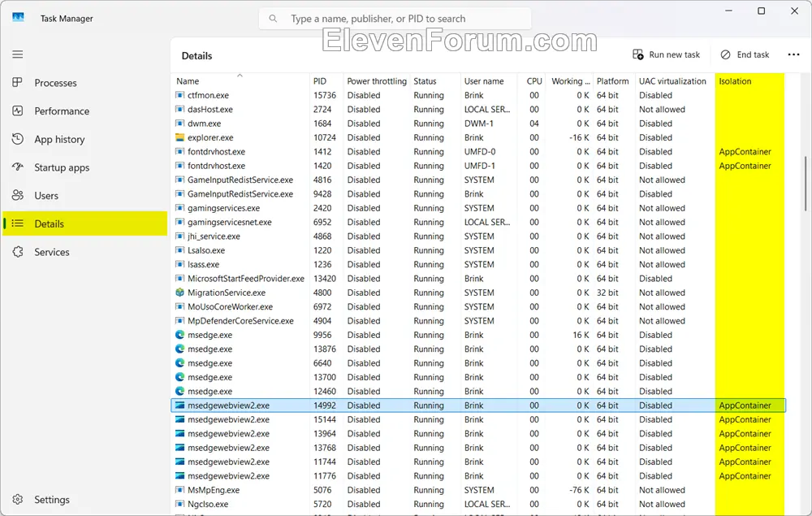The height and width of the screenshot is (516, 812).
Task: Click the Run new task button
Action: coord(666,54)
